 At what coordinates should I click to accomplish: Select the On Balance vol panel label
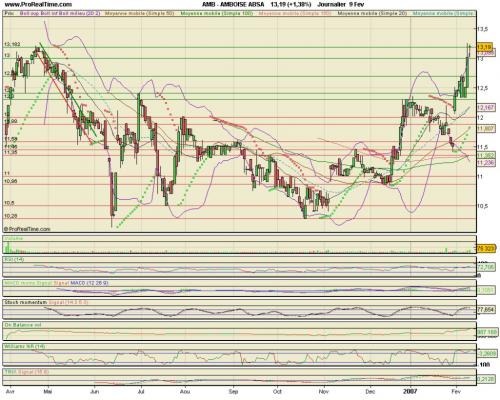click(23, 324)
